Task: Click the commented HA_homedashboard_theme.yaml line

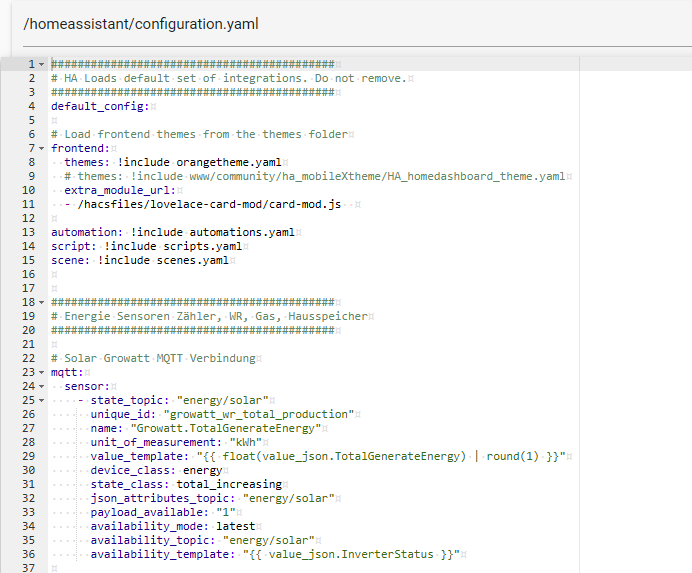Action: click(x=315, y=177)
